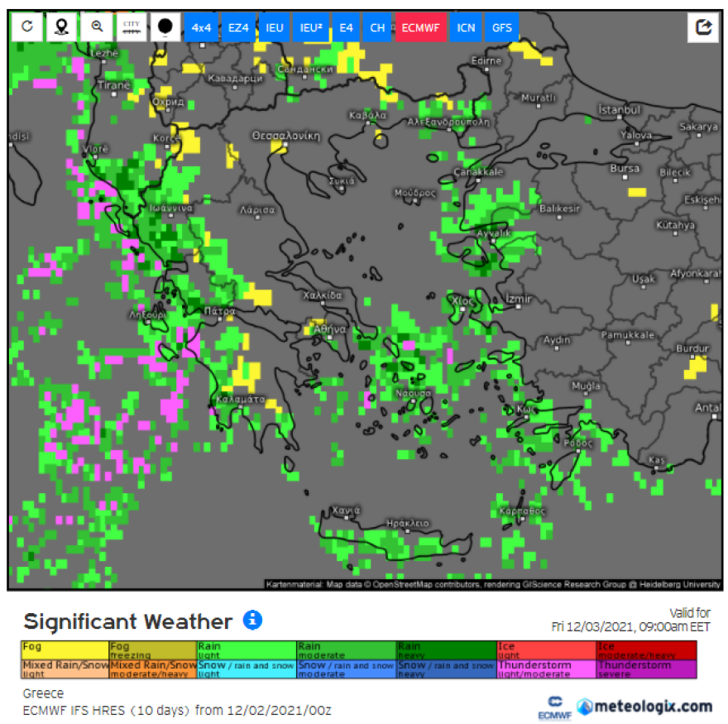Viewport: 728px width, 724px height.
Task: Choose the IEU² model
Action: tap(311, 27)
